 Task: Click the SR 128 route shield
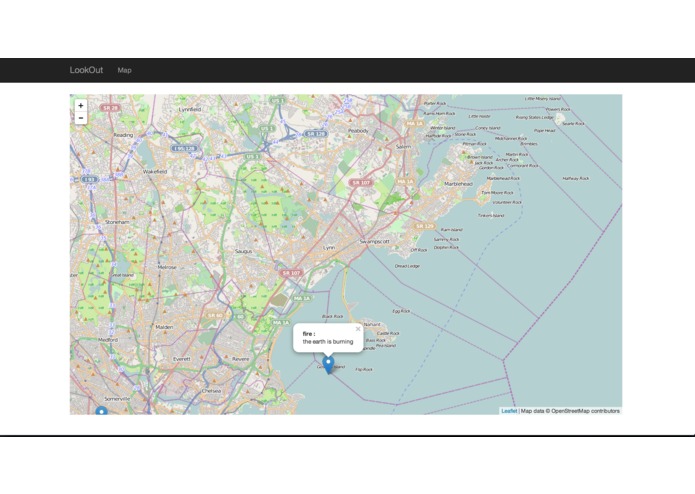point(316,133)
